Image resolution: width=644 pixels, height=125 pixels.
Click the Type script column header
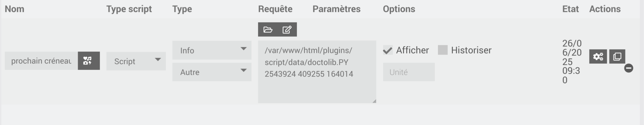pyautogui.click(x=129, y=9)
